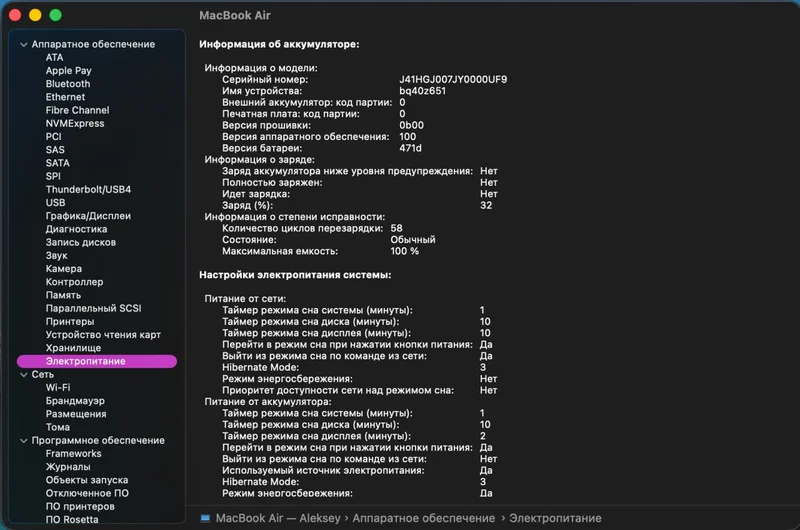
Task: Open Apple Pay hardware info
Action: coord(68,70)
